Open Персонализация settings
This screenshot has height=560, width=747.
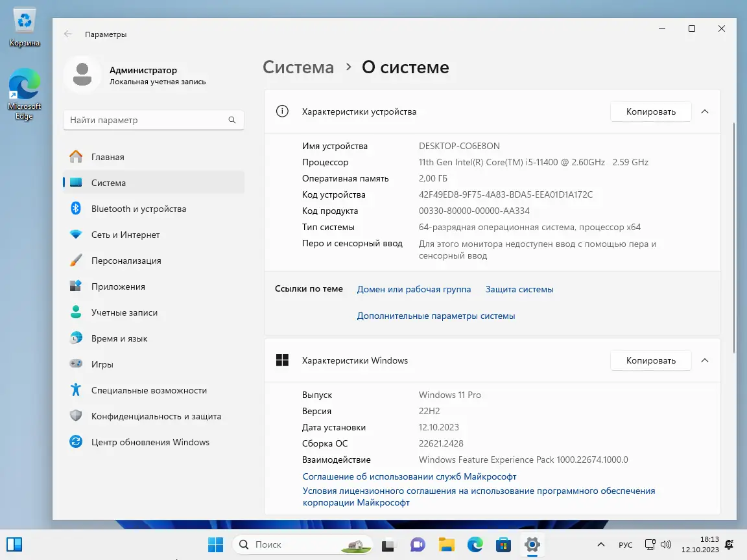click(154, 261)
